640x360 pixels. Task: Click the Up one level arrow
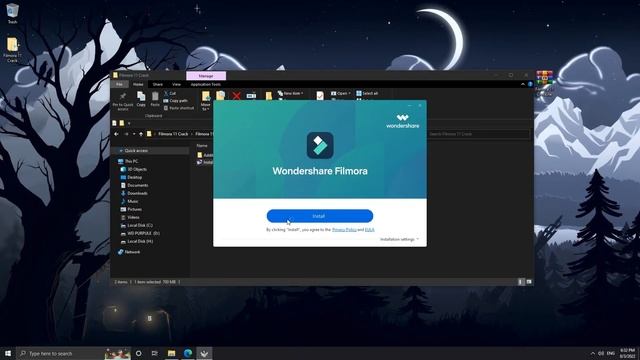pyautogui.click(x=141, y=134)
